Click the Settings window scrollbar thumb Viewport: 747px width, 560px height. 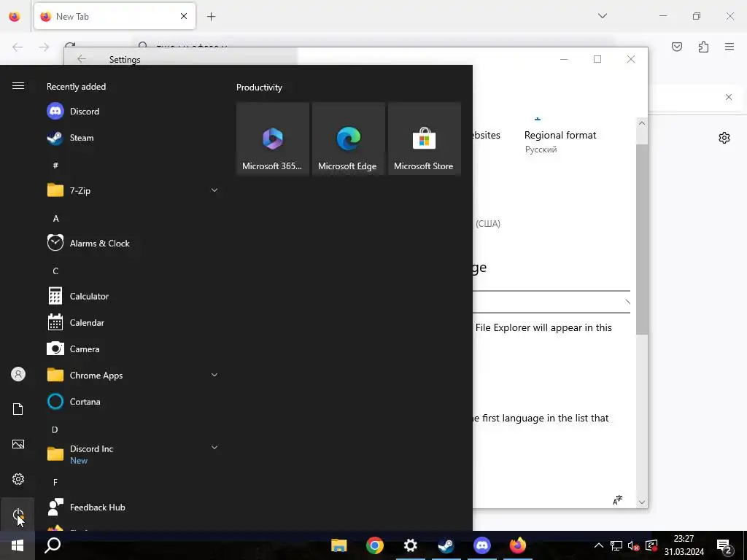(642, 239)
